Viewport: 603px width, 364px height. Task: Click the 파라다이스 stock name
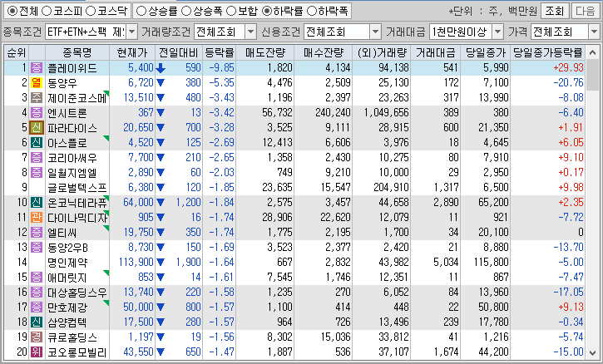(x=72, y=128)
